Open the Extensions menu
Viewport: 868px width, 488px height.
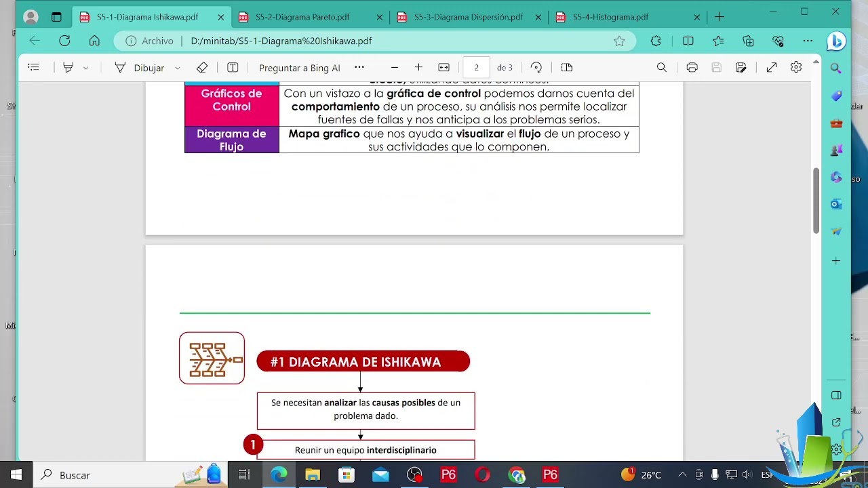pos(656,41)
